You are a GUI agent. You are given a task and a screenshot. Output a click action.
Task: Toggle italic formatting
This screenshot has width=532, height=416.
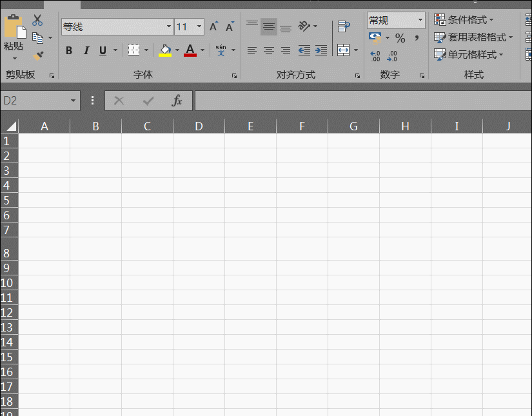(x=86, y=50)
